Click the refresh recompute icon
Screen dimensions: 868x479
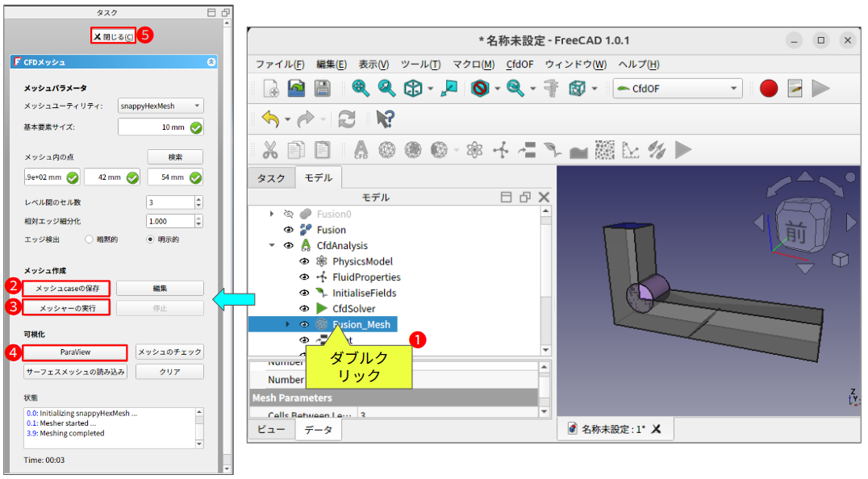pos(347,119)
